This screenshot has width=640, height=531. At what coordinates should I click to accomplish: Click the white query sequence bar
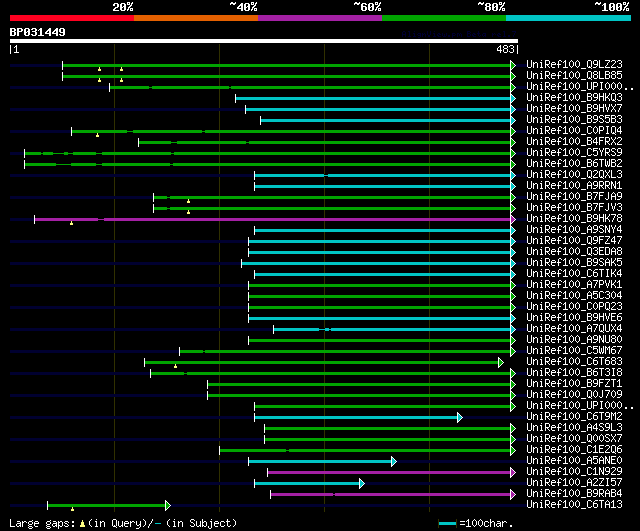coord(264,41)
